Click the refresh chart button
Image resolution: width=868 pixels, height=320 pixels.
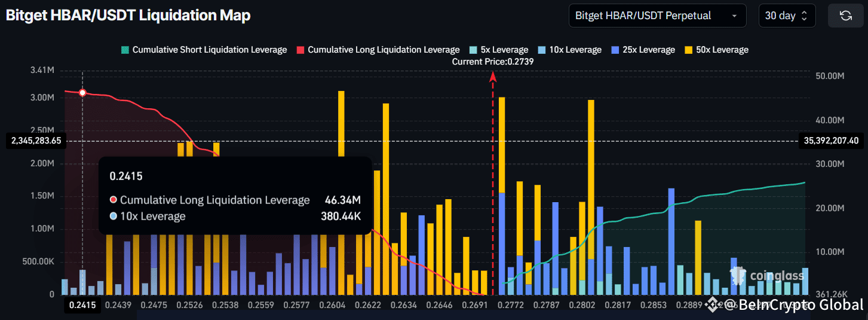[x=845, y=16]
